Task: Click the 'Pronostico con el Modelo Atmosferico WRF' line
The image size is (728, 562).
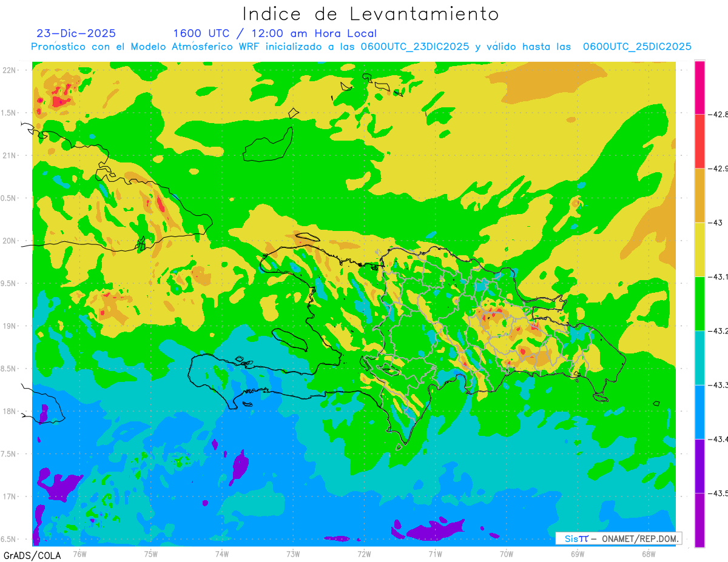Action: [361, 47]
